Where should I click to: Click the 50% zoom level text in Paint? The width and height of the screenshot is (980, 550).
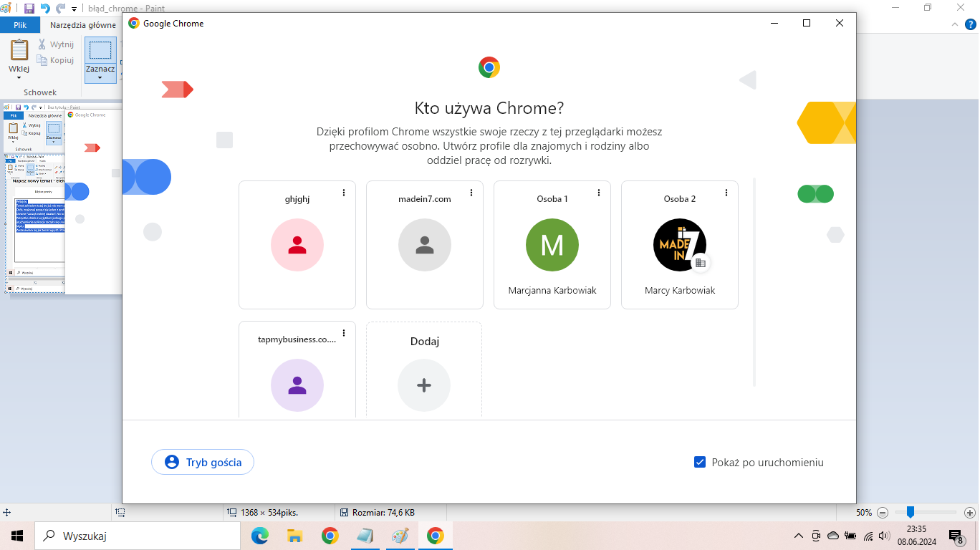tap(864, 513)
